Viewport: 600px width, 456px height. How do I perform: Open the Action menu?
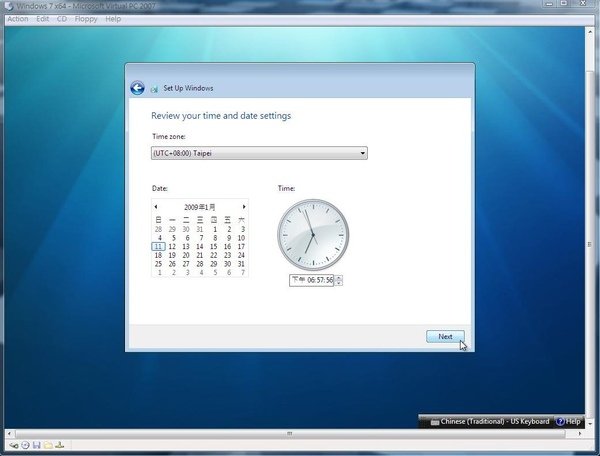[18, 19]
